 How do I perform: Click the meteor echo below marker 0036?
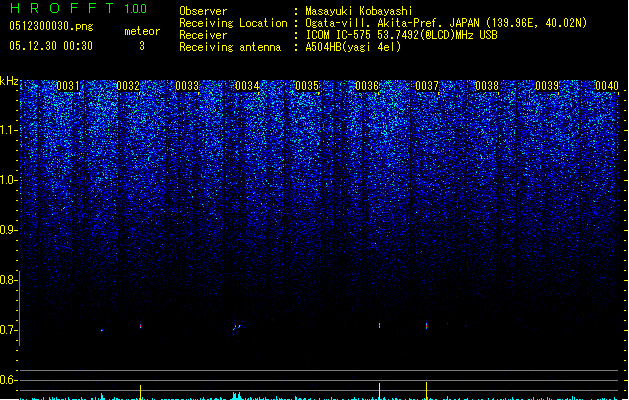[379, 325]
